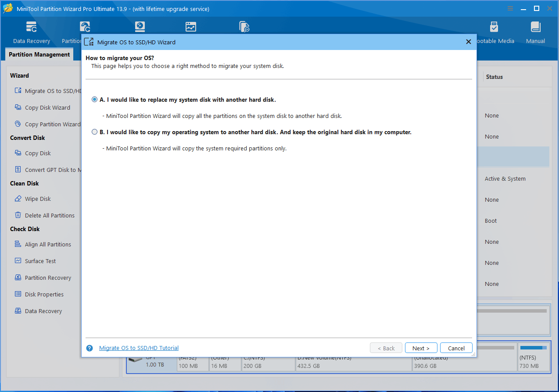Click the Boot status cell
Image resolution: width=559 pixels, height=392 pixels.
tap(491, 221)
